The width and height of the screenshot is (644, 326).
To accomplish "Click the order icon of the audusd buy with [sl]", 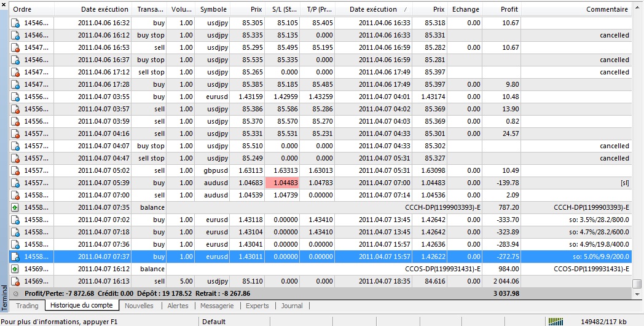I will [15, 183].
